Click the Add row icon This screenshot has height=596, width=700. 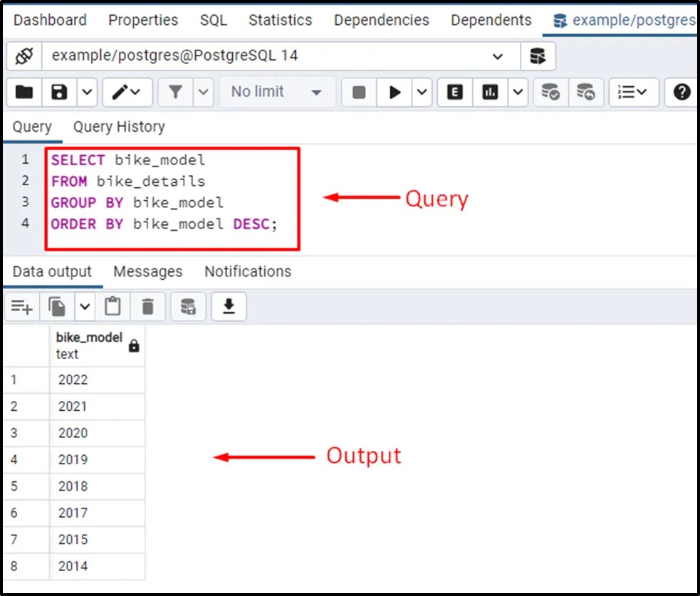tap(22, 307)
